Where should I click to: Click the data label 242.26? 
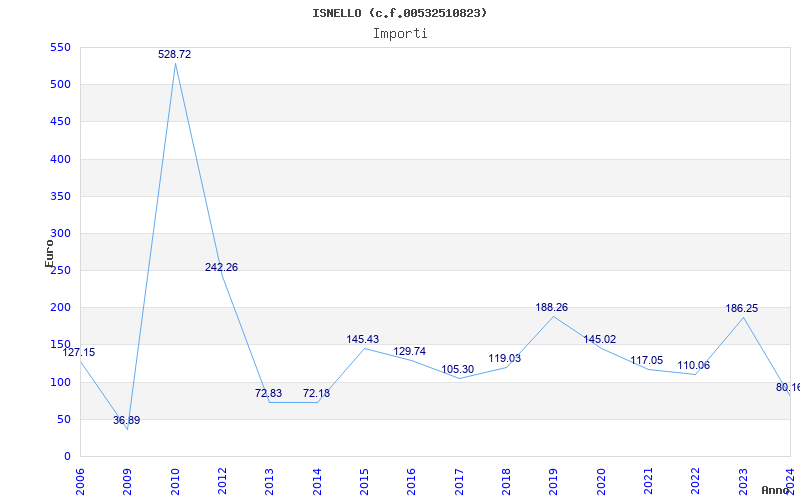pyautogui.click(x=221, y=267)
